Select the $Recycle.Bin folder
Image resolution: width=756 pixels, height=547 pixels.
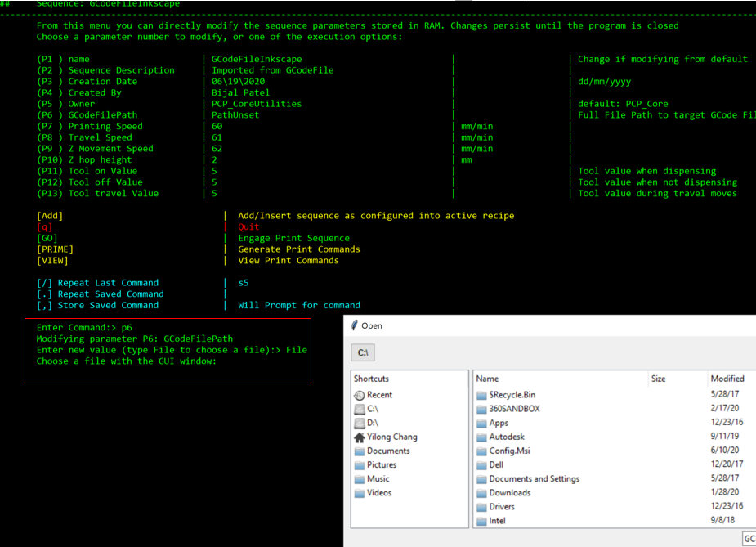point(512,395)
